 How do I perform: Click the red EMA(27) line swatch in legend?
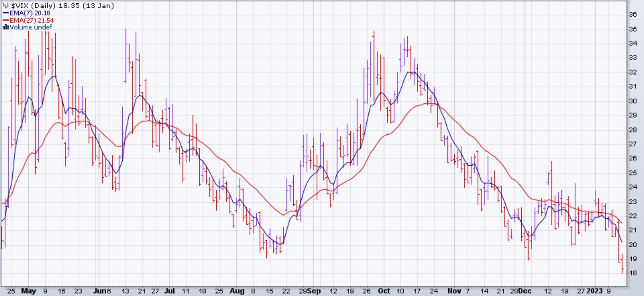[6, 20]
